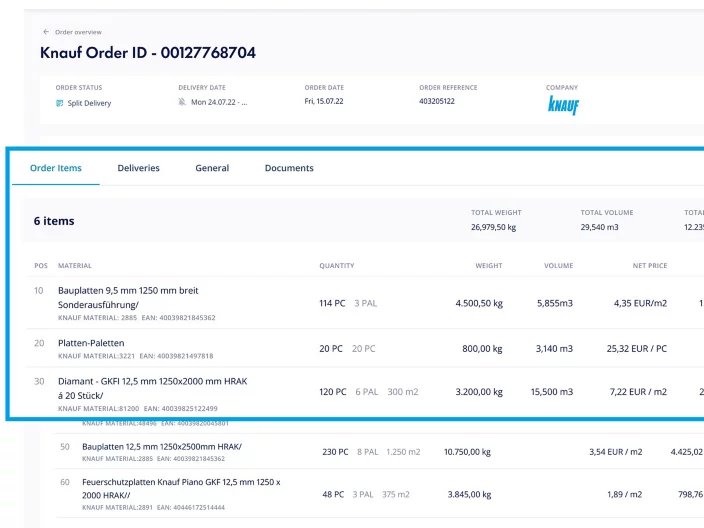704x528 pixels.
Task: Click the Split Delivery status text
Action: click(90, 103)
